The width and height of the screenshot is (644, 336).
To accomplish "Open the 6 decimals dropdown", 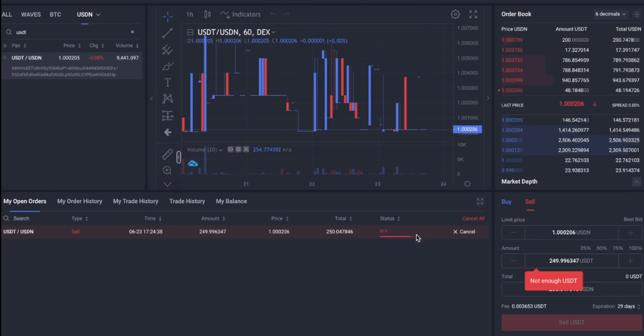I will pos(610,14).
